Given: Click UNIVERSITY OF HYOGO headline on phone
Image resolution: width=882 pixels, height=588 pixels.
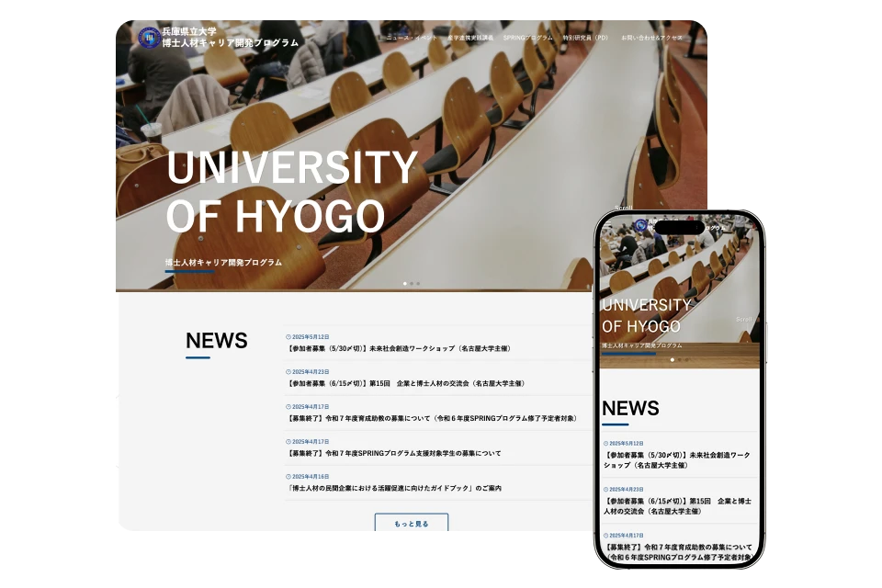Looking at the screenshot, I should (647, 316).
